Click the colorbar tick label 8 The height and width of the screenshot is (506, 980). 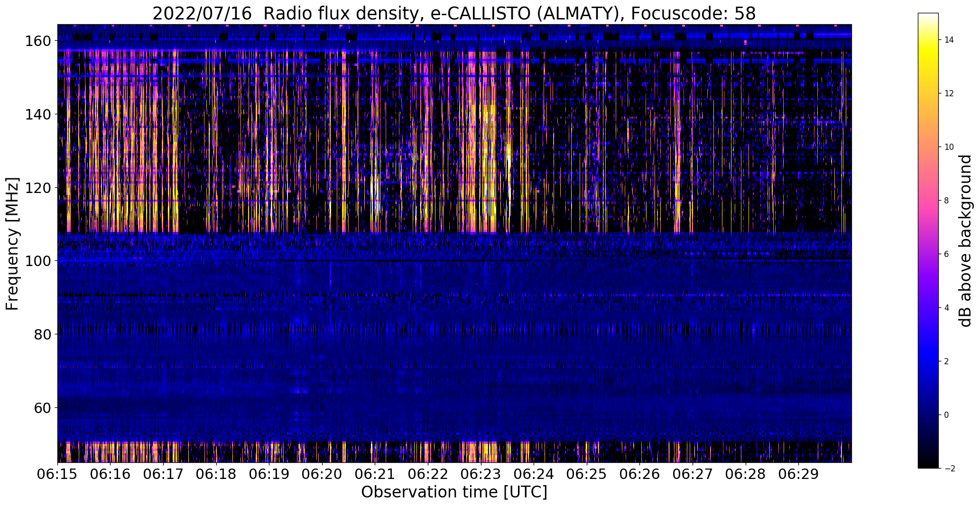(x=947, y=201)
